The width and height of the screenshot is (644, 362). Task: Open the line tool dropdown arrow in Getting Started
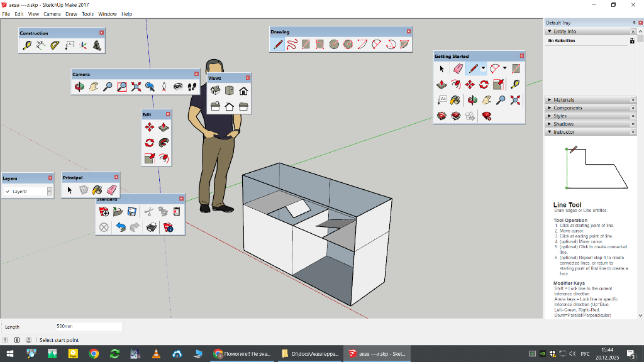click(x=483, y=69)
